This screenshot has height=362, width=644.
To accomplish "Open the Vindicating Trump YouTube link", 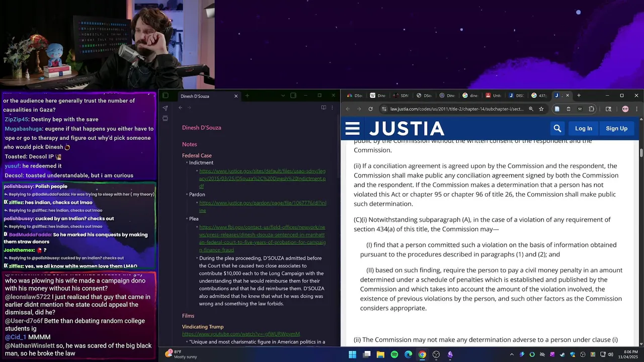I will pos(241,334).
